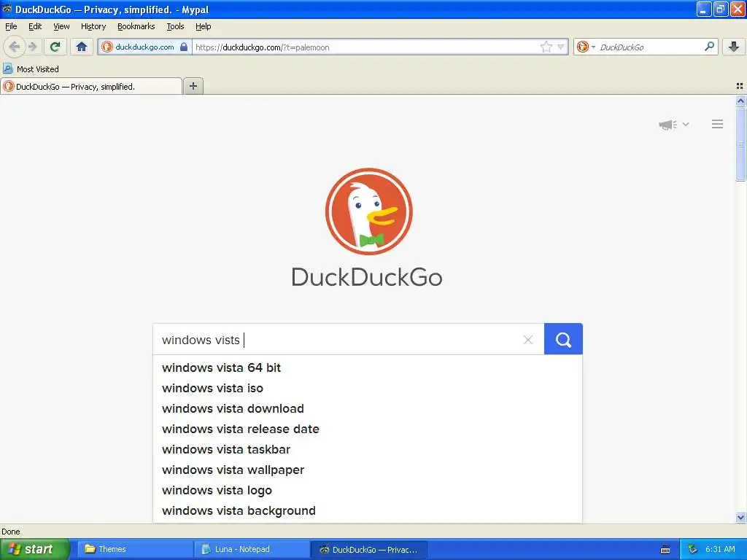The width and height of the screenshot is (747, 560).
Task: Click the magnifier in browser search box
Action: 709,47
